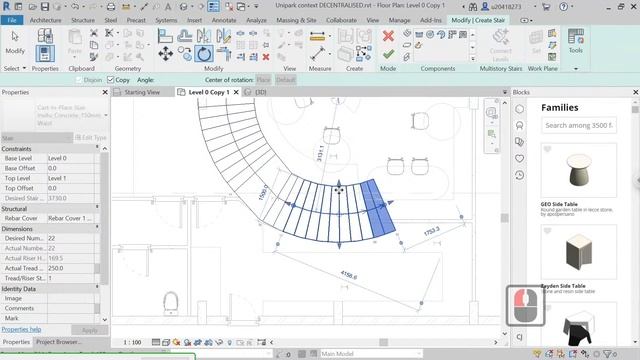Open the Architecture ribbon tab
The height and width of the screenshot is (360, 640).
coord(45,20)
